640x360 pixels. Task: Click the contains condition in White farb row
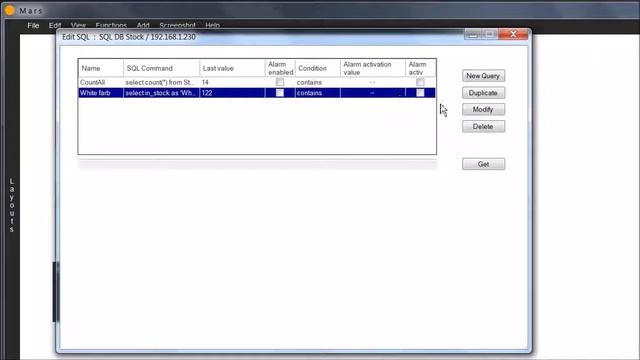coord(317,93)
